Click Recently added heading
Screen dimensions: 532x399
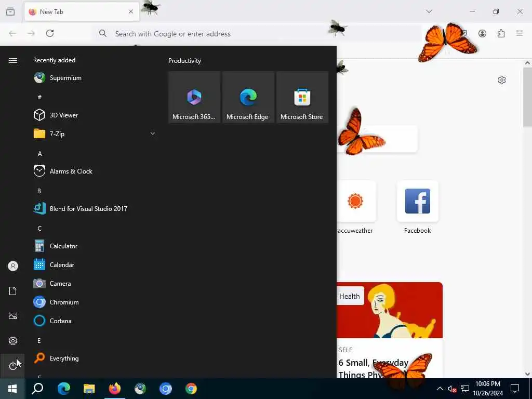click(54, 60)
